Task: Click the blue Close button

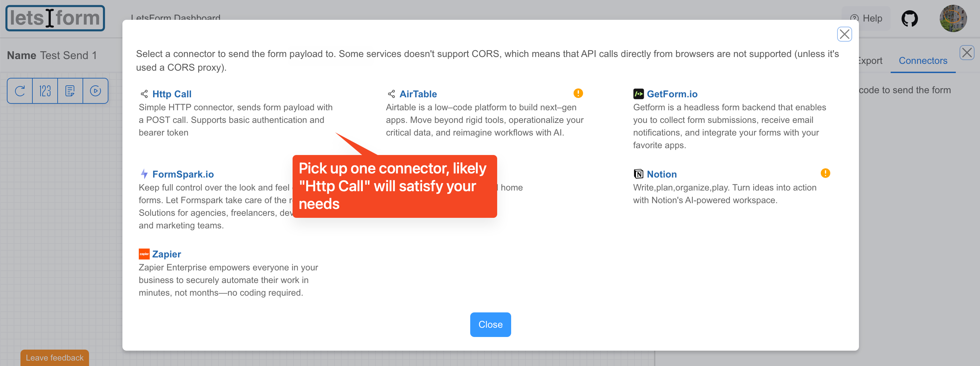Action: (x=490, y=324)
